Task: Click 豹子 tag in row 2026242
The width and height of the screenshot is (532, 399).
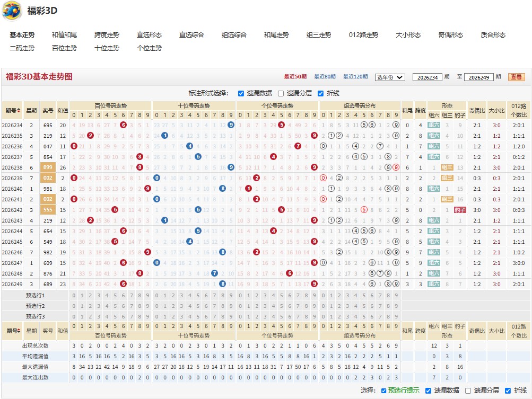Action: (x=460, y=210)
